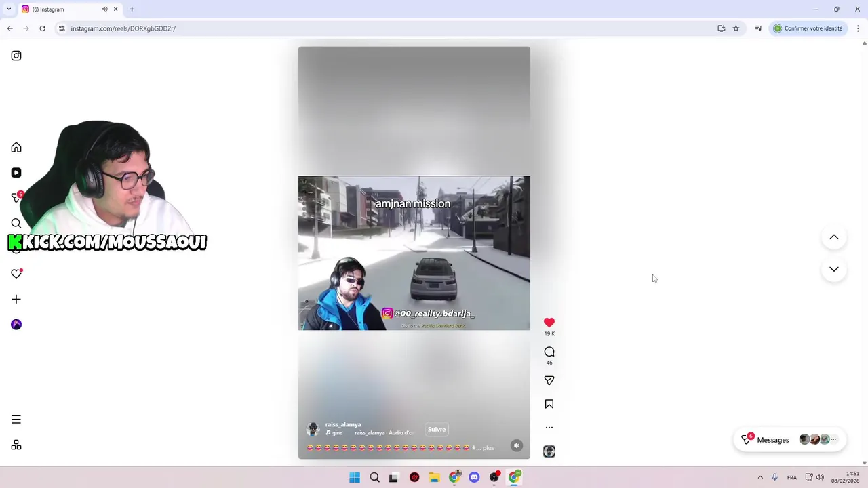Open profile avatar in sidebar
868x488 pixels.
click(x=16, y=325)
